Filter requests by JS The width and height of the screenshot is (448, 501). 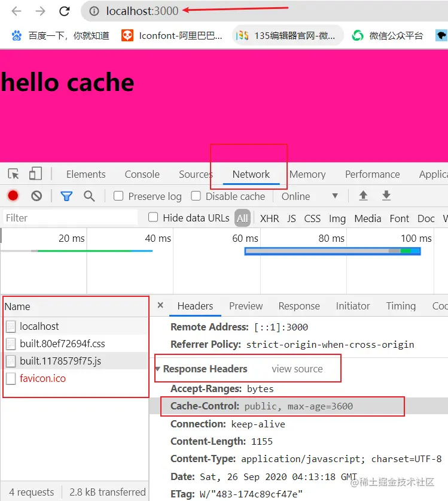click(291, 218)
